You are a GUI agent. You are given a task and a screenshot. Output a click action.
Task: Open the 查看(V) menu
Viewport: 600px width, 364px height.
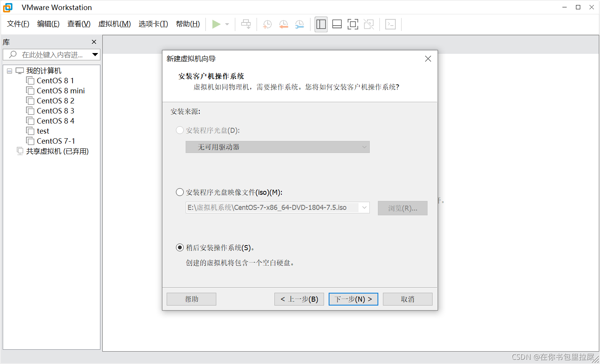click(x=79, y=24)
